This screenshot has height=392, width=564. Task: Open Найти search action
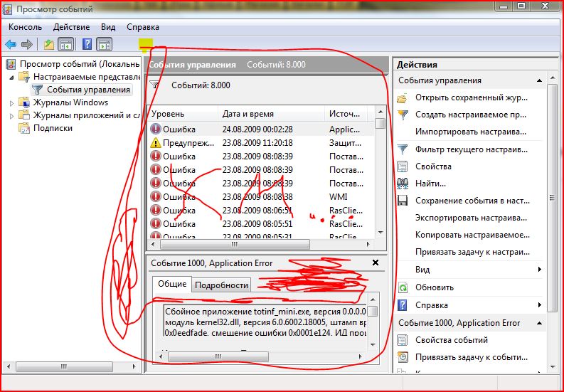pyautogui.click(x=430, y=184)
